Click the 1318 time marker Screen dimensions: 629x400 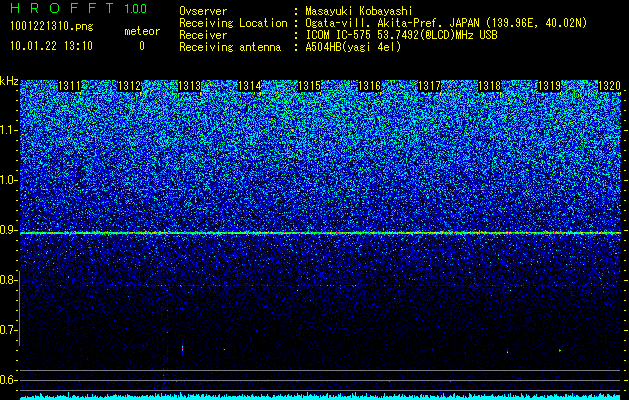tap(490, 86)
